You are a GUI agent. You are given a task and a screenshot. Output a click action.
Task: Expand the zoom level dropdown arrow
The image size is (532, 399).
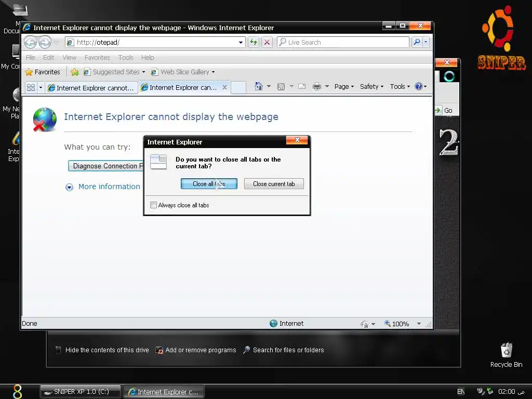tap(419, 324)
